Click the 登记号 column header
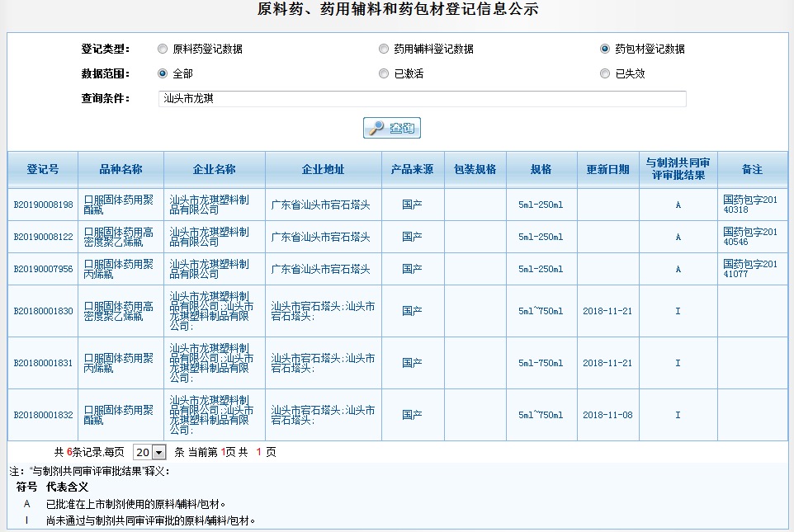Image resolution: width=794 pixels, height=532 pixels. [43, 169]
